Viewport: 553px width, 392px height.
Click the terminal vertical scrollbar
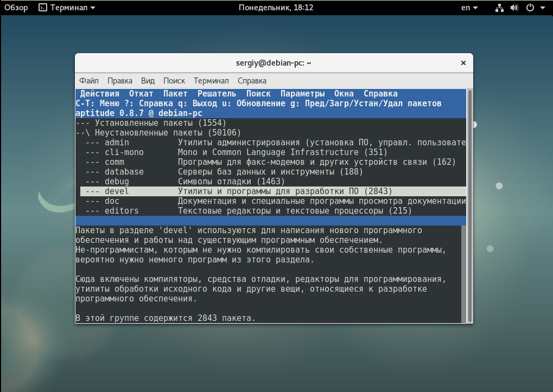point(470,206)
